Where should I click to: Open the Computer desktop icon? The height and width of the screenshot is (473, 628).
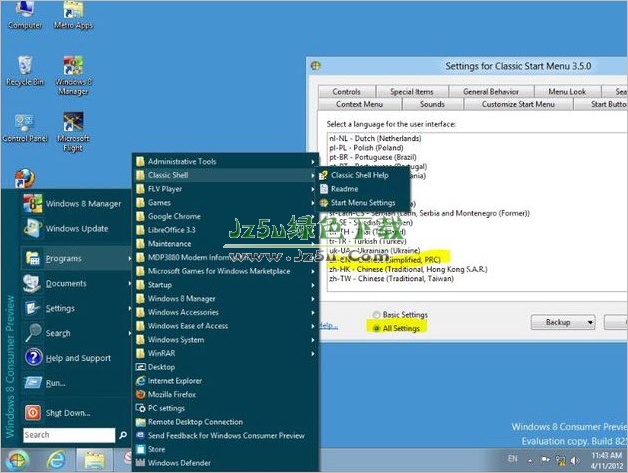click(25, 15)
